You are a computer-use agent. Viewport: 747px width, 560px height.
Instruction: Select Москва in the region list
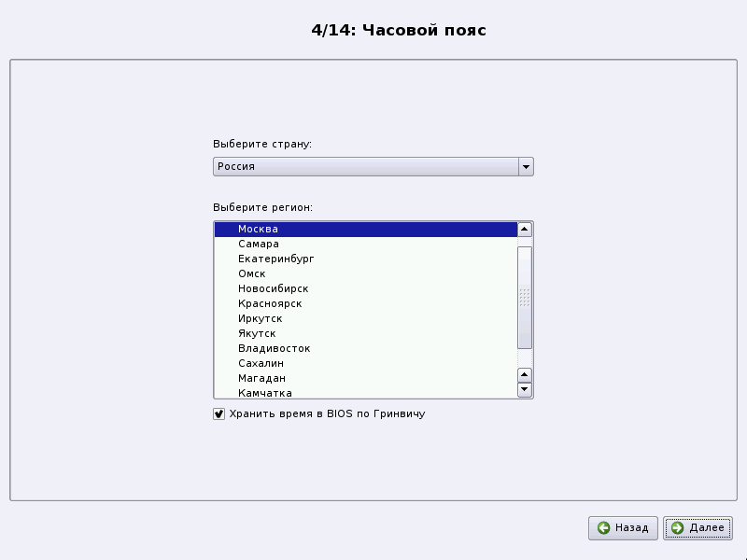tap(258, 229)
